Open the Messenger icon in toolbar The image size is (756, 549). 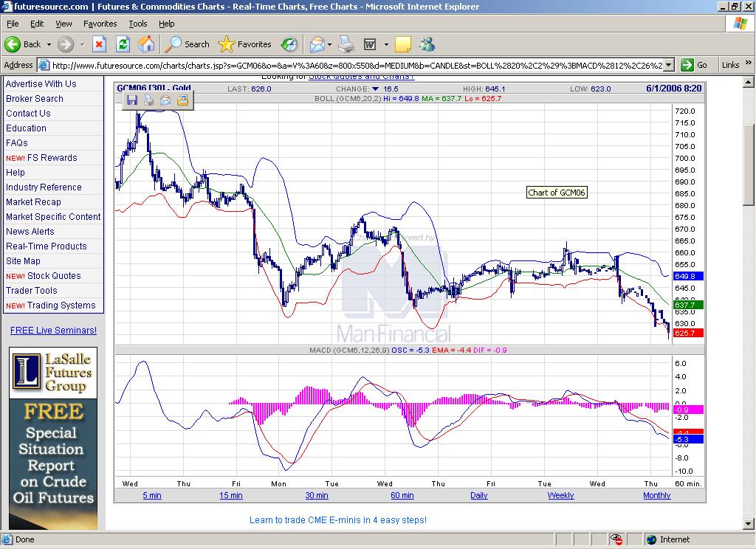point(427,44)
